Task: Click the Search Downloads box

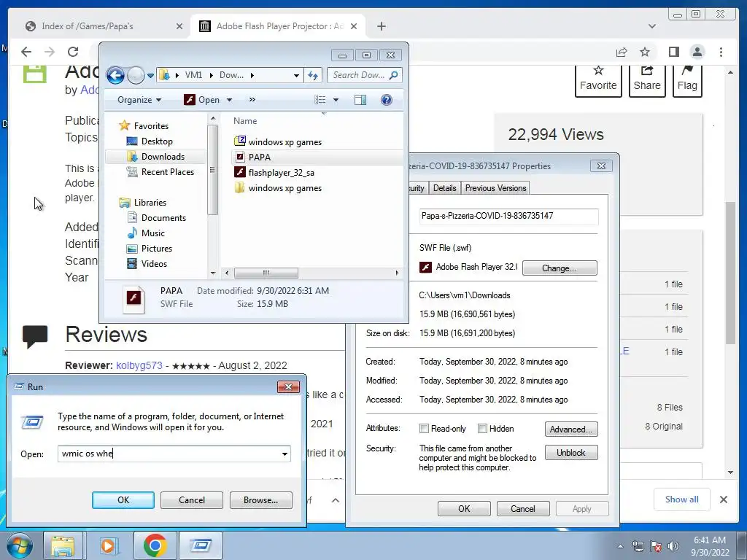Action: pos(358,75)
